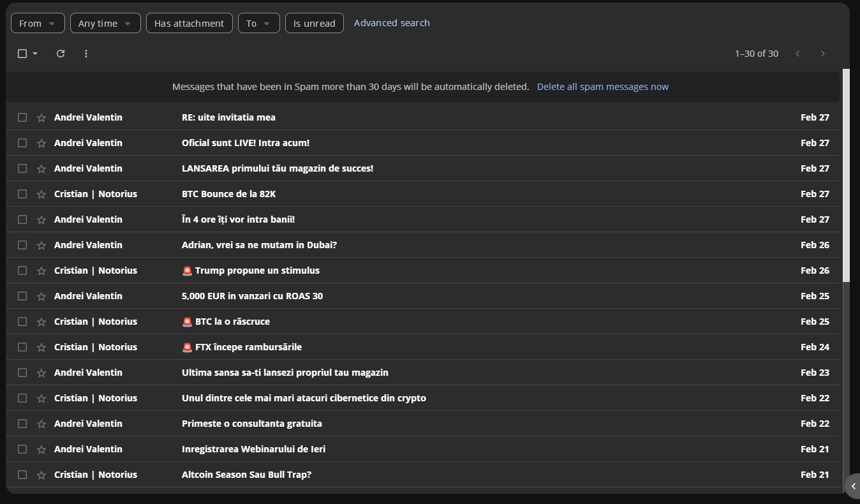Screen dimensions: 860x504
Task: Open the From filter dropdown
Action: (x=38, y=24)
